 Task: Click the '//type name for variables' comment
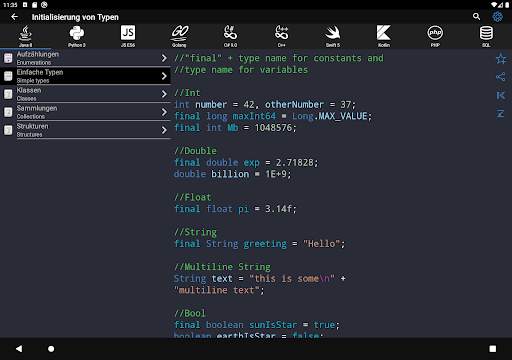pyautogui.click(x=241, y=70)
